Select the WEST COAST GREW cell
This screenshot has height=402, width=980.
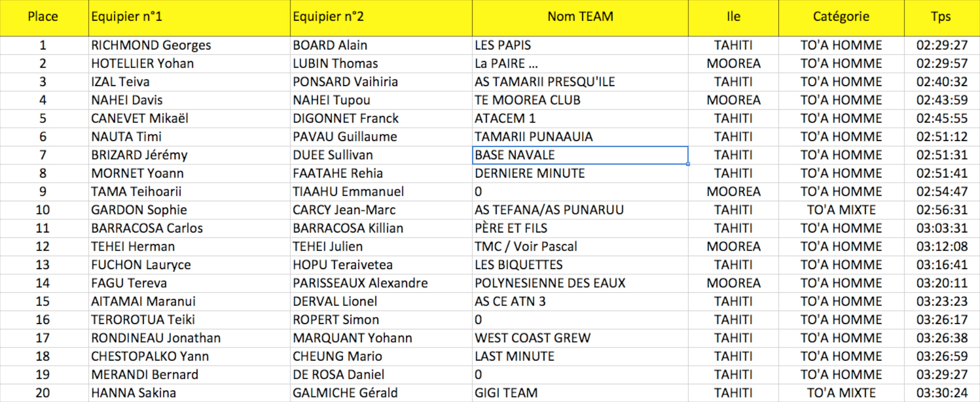[533, 338]
